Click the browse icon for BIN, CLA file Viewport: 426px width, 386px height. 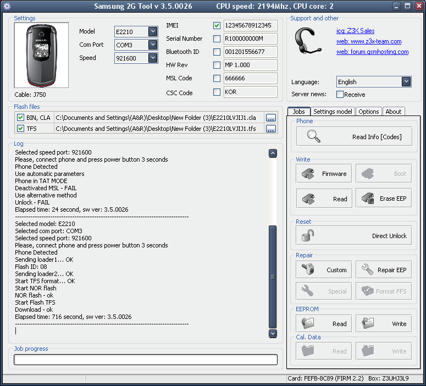click(x=271, y=118)
